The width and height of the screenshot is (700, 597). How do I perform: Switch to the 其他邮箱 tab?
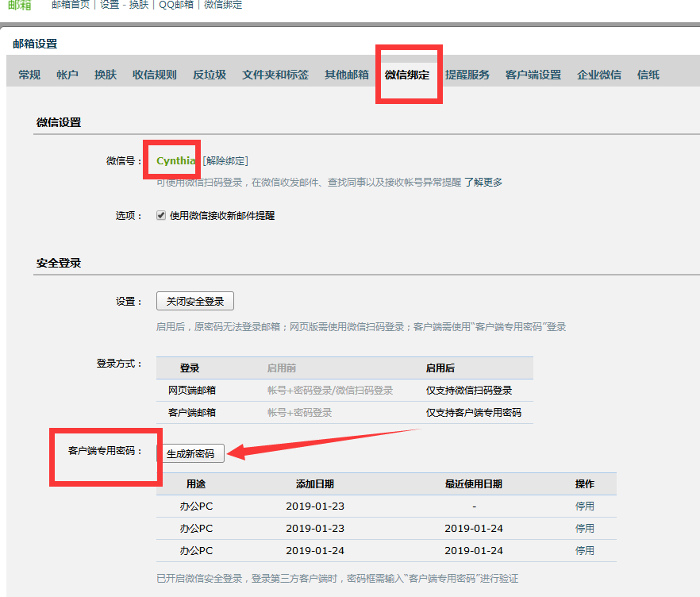pyautogui.click(x=347, y=75)
